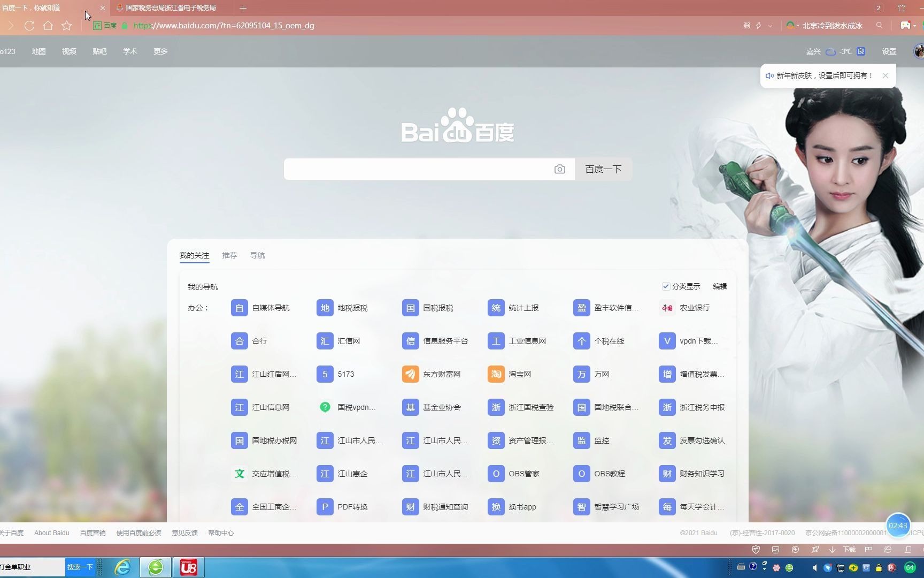
Task: Open the 统计上报 shortcut
Action: click(x=513, y=308)
